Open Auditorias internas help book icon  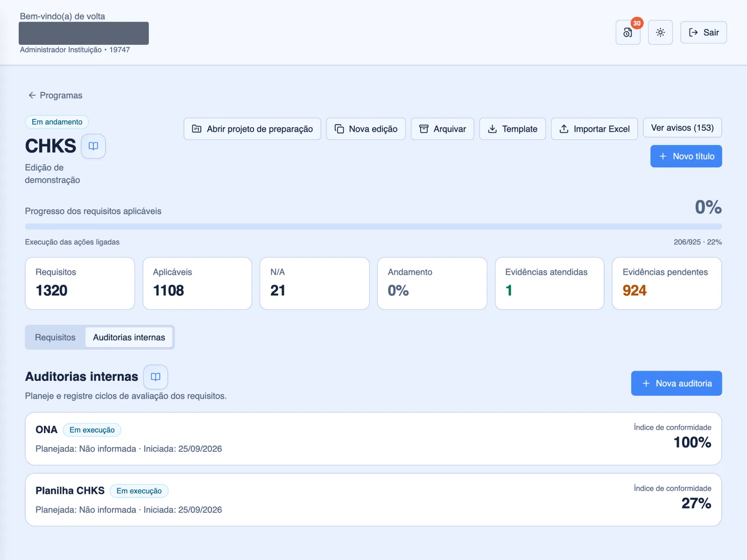click(155, 377)
